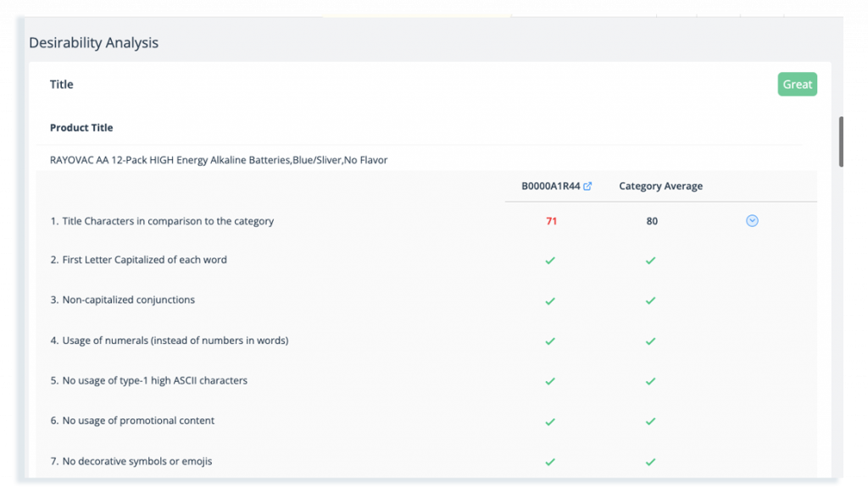Click category average value 80
The image size is (868, 492).
(x=652, y=221)
